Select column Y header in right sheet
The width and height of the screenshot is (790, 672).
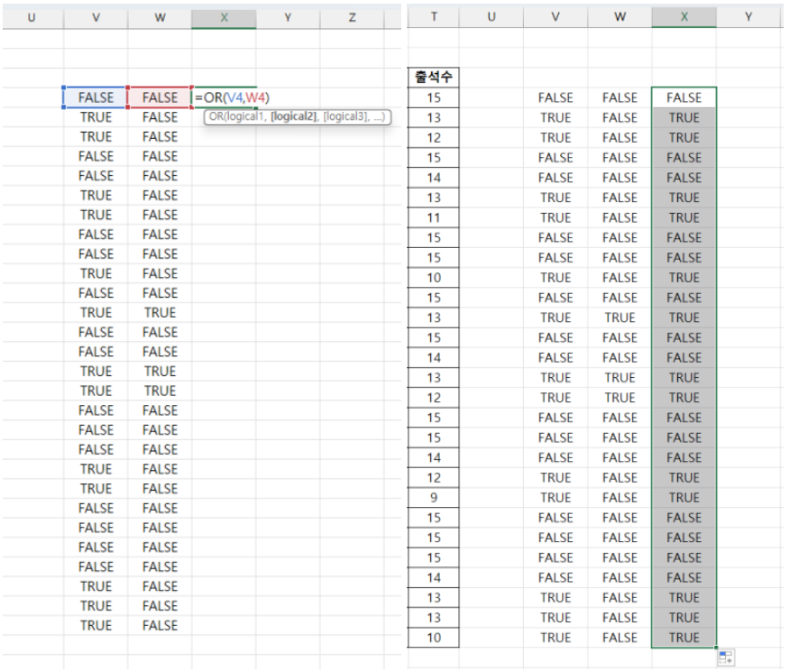click(x=749, y=17)
